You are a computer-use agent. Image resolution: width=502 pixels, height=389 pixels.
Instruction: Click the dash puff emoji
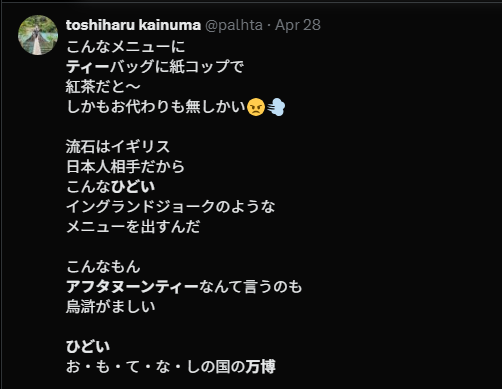click(276, 107)
